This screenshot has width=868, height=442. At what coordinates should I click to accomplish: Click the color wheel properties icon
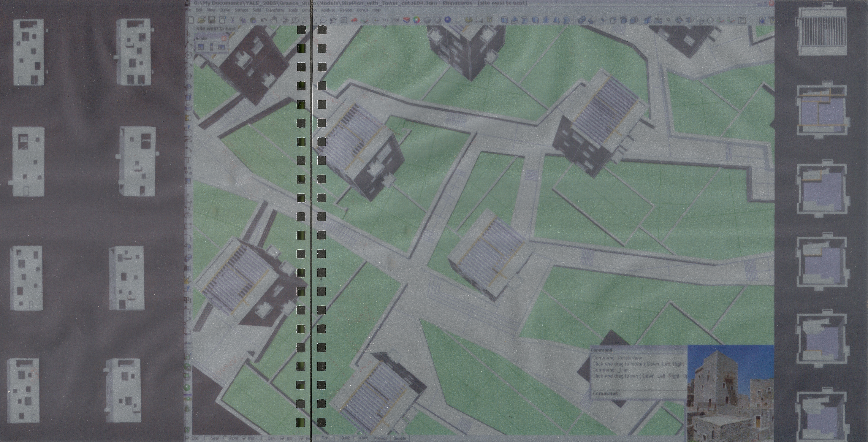click(416, 20)
